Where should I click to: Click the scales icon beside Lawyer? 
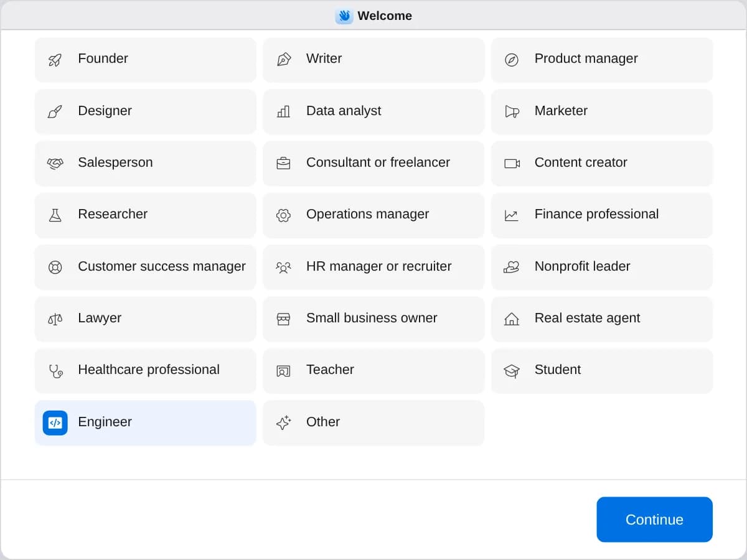point(55,319)
